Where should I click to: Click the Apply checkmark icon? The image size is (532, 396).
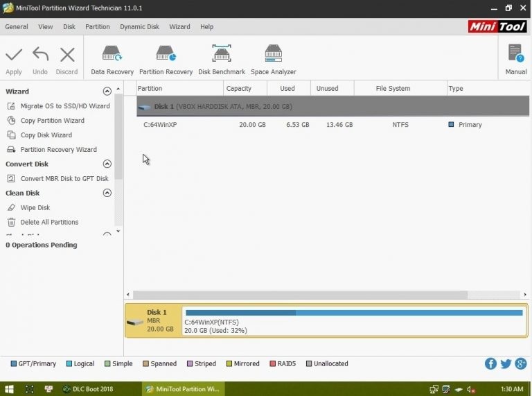coord(14,55)
